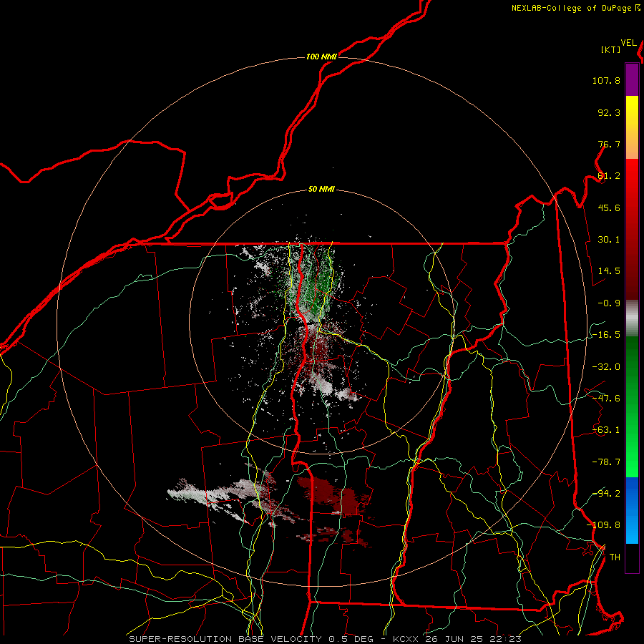Image resolution: width=644 pixels, height=644 pixels.
Task: Select the -16.5 legend value
Action: (606, 335)
